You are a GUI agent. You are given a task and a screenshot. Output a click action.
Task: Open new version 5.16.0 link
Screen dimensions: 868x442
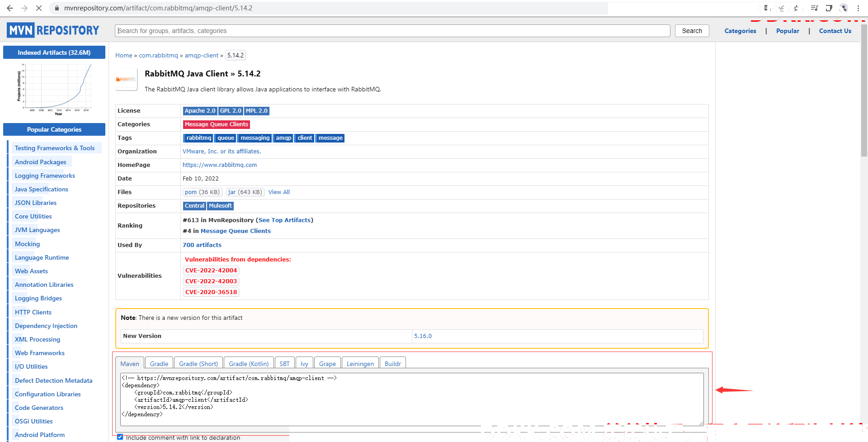click(423, 336)
